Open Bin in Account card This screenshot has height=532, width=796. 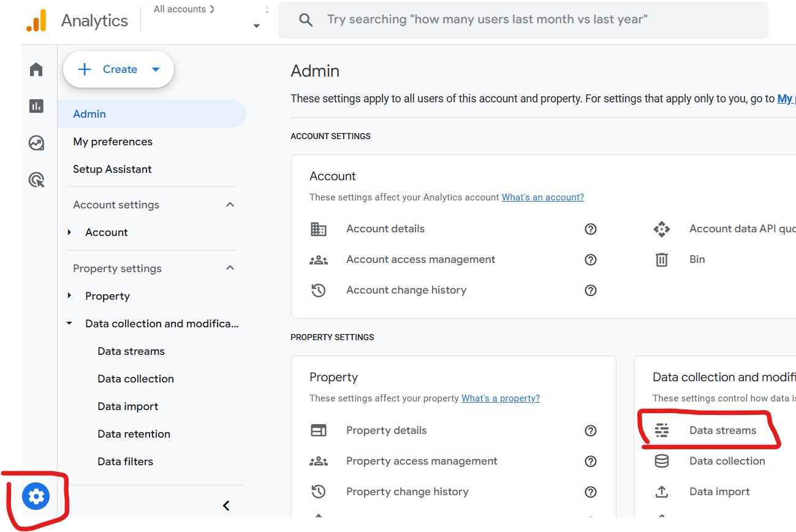click(697, 259)
